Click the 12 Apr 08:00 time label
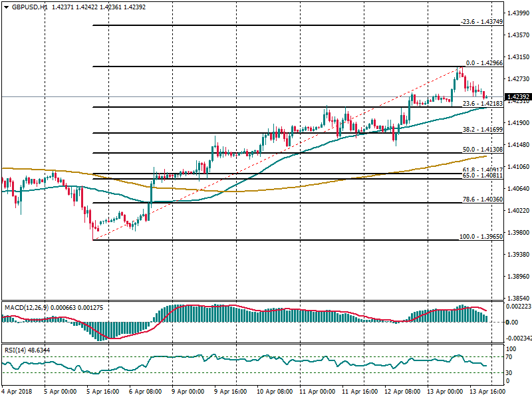This screenshot has height=399, width=532. [x=403, y=393]
